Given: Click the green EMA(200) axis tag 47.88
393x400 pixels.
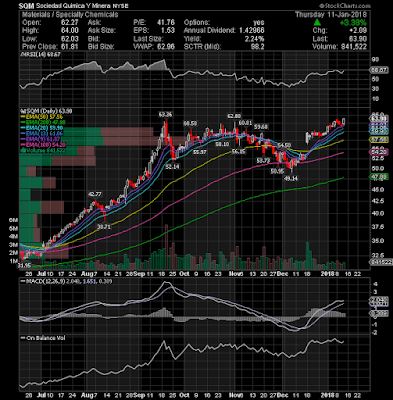Looking at the screenshot, I should [x=379, y=177].
